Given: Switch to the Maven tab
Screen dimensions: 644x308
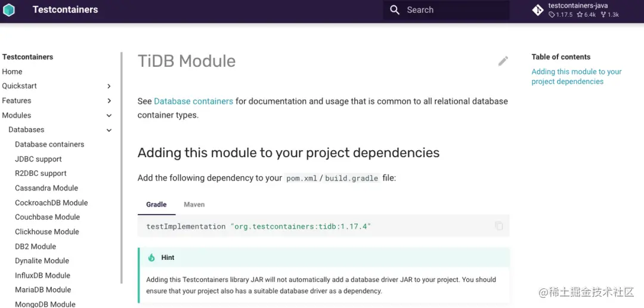Looking at the screenshot, I should tap(194, 204).
